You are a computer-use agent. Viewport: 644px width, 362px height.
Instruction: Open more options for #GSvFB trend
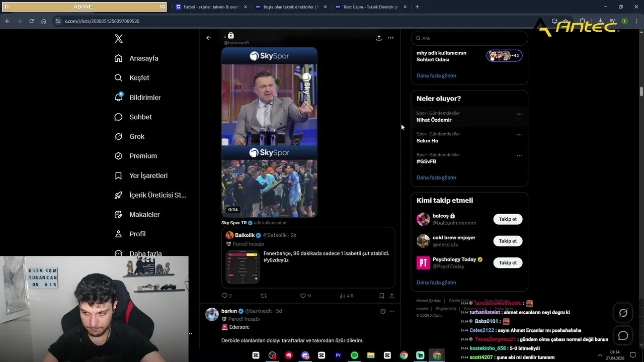519,155
